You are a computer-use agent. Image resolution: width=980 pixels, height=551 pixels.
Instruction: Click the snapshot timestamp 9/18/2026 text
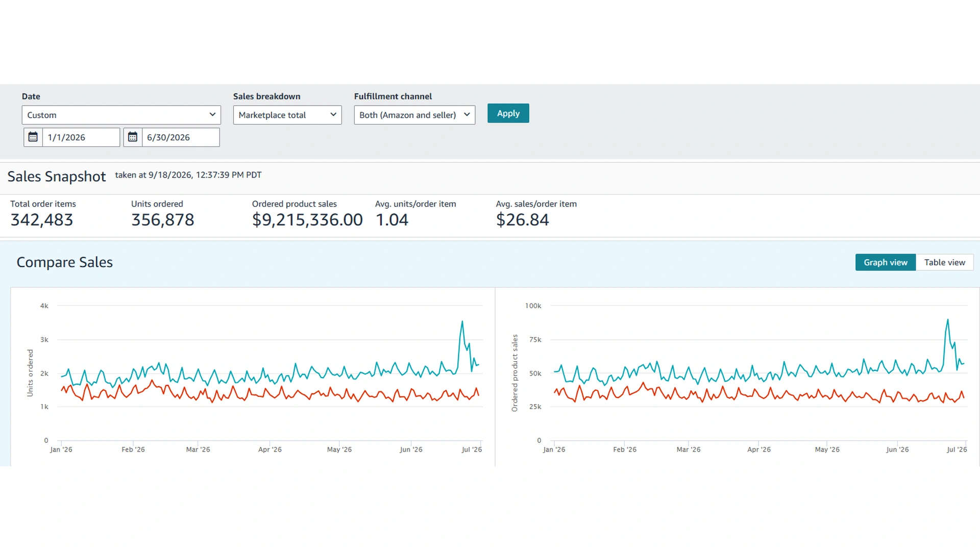188,175
